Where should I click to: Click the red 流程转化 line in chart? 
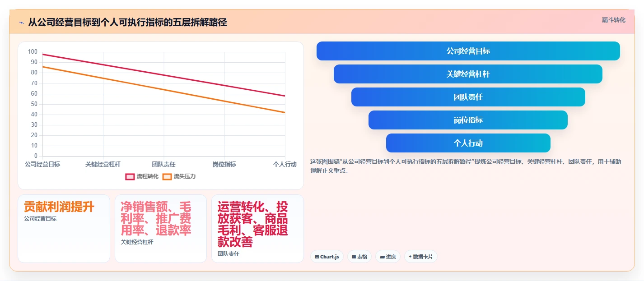pyautogui.click(x=163, y=75)
